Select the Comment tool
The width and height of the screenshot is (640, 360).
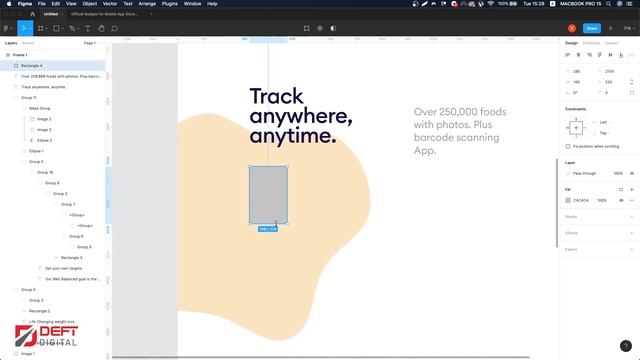[115, 28]
